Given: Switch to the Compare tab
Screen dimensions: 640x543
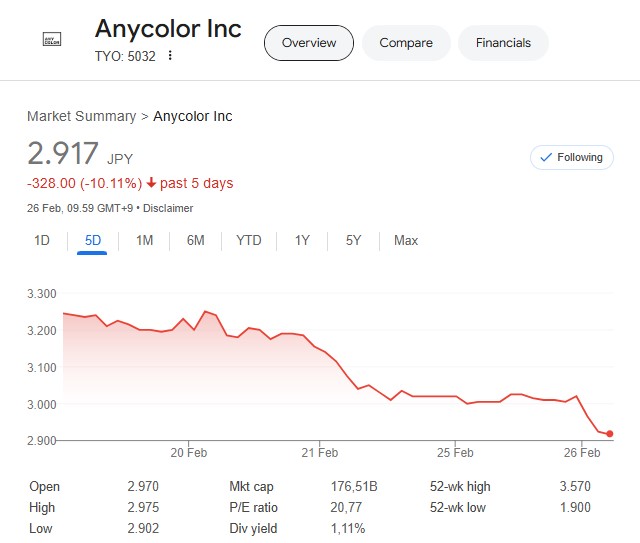Looking at the screenshot, I should (406, 43).
